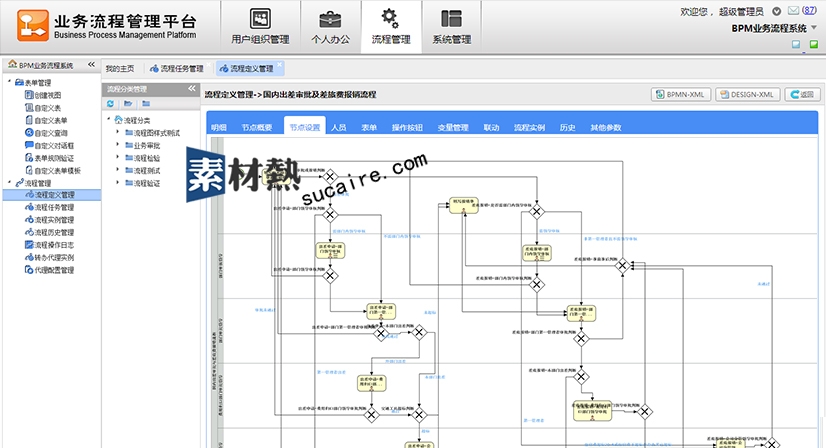Select 流程定义管理 in the sidebar tree

click(x=52, y=195)
